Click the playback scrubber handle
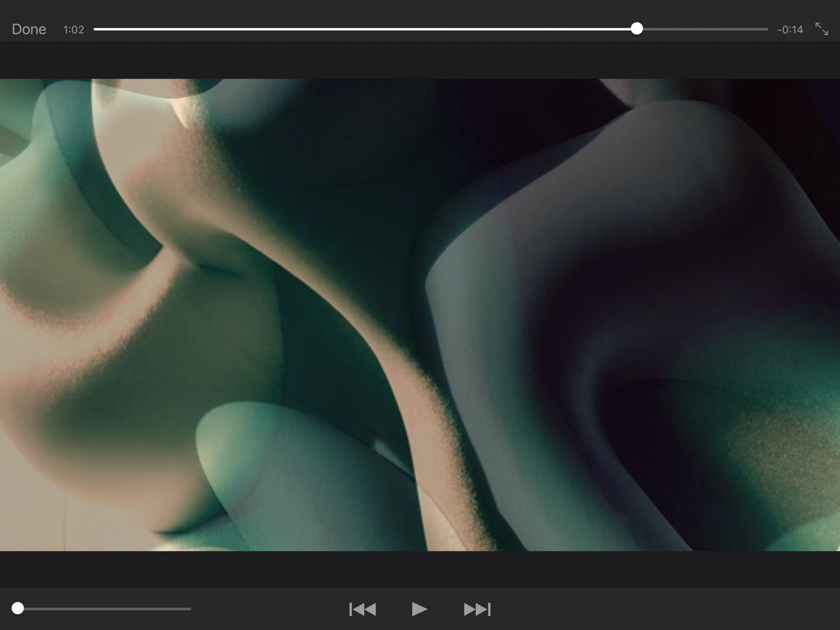 [x=637, y=29]
